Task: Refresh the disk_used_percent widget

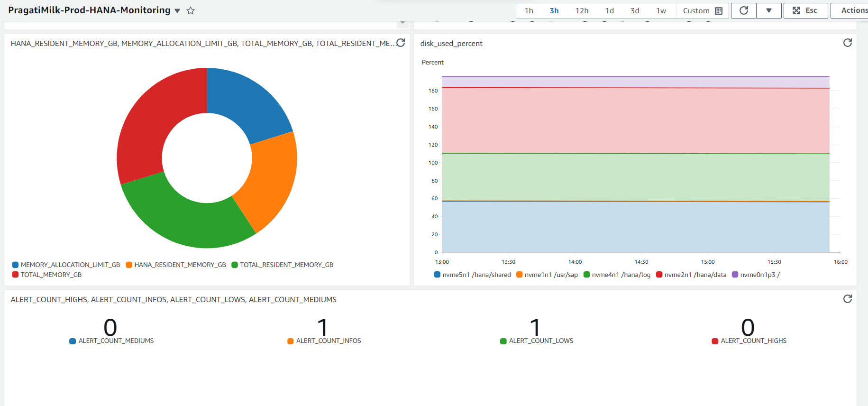Action: pyautogui.click(x=848, y=43)
